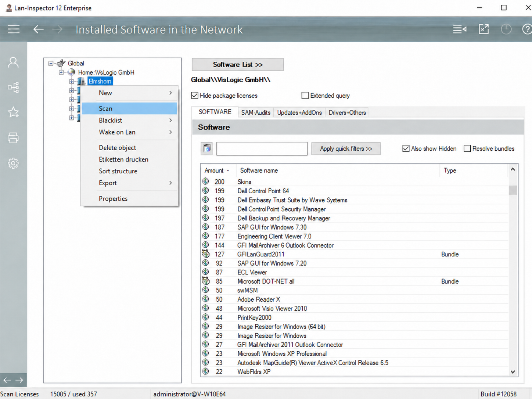Open the Wake on Lan submenu arrow

170,132
